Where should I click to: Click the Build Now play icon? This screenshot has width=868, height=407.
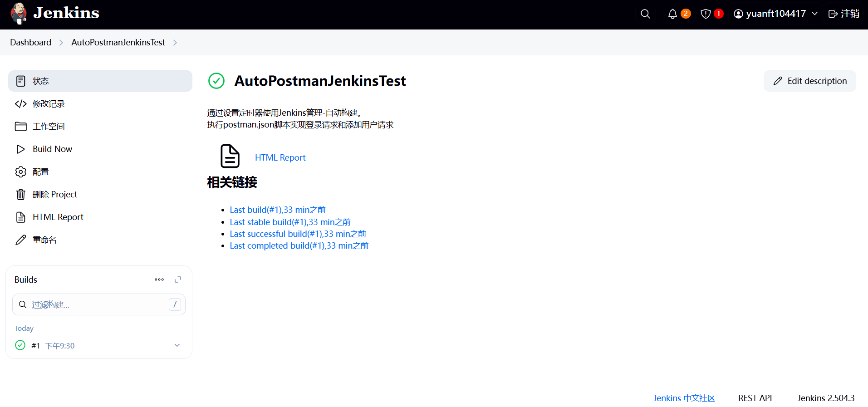(x=21, y=149)
